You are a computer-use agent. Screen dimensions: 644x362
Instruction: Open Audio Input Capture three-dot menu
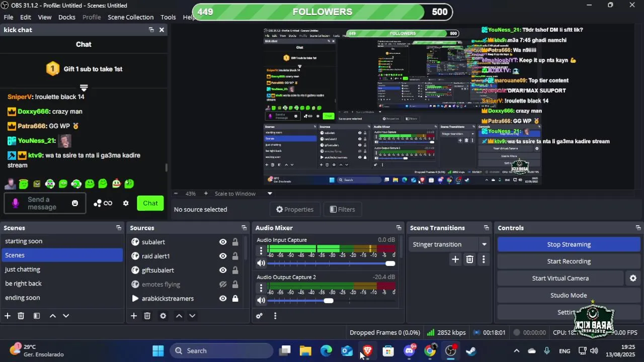coord(261,250)
